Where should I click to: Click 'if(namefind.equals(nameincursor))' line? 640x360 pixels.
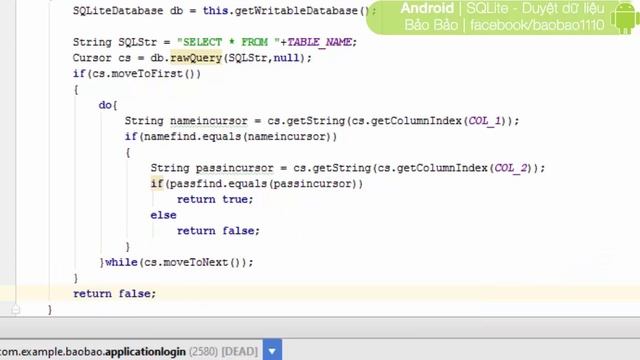pos(231,137)
